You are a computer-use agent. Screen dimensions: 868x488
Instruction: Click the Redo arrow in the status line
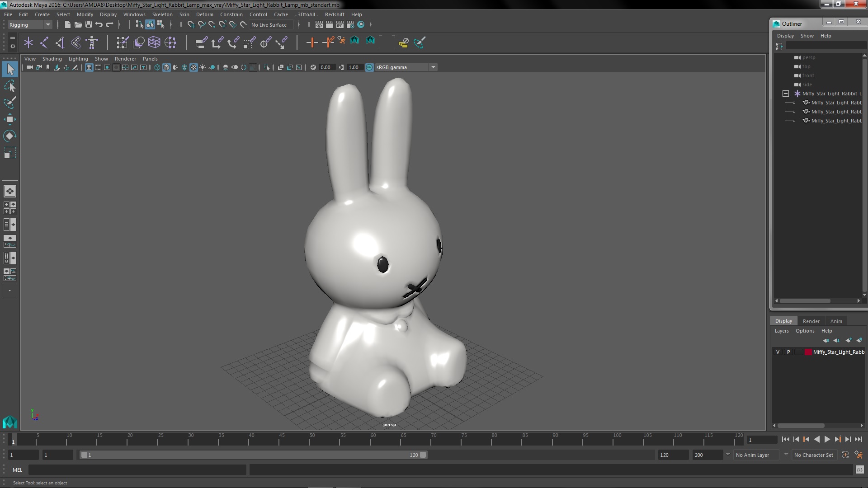pyautogui.click(x=109, y=24)
